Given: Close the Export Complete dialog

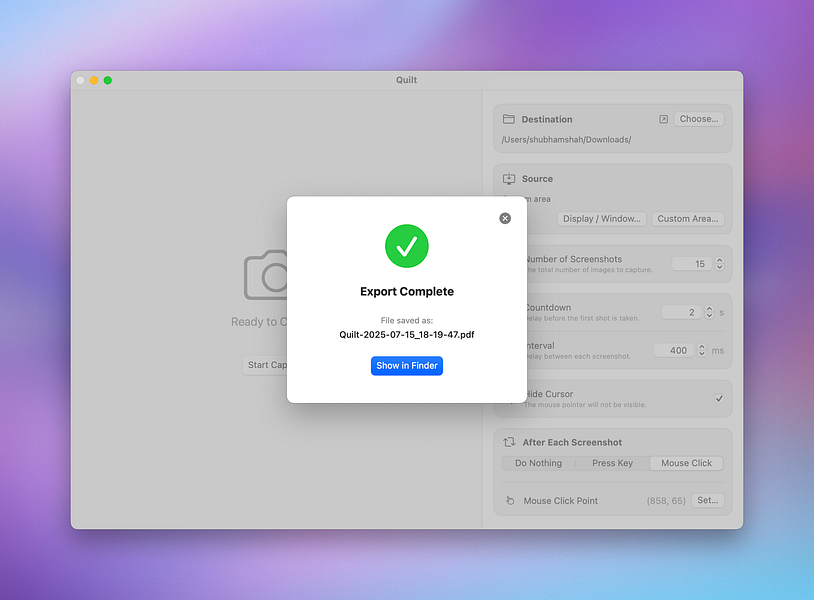Looking at the screenshot, I should pos(505,219).
